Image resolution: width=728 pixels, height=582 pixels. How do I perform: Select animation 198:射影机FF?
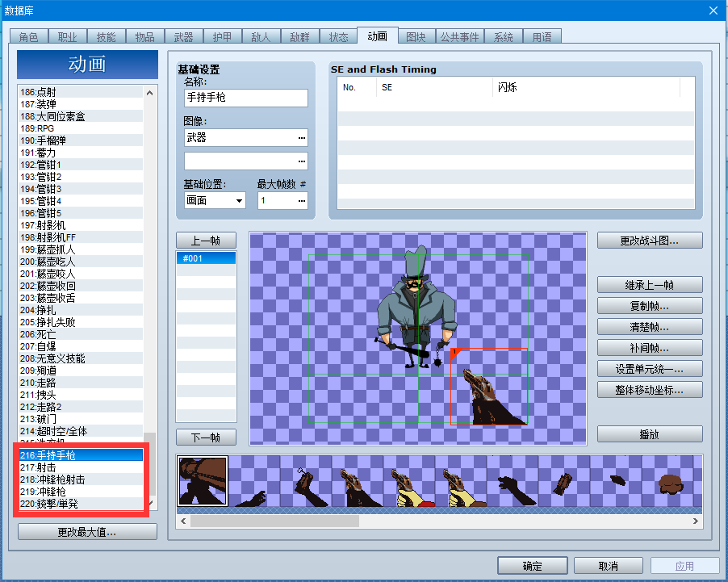point(81,237)
